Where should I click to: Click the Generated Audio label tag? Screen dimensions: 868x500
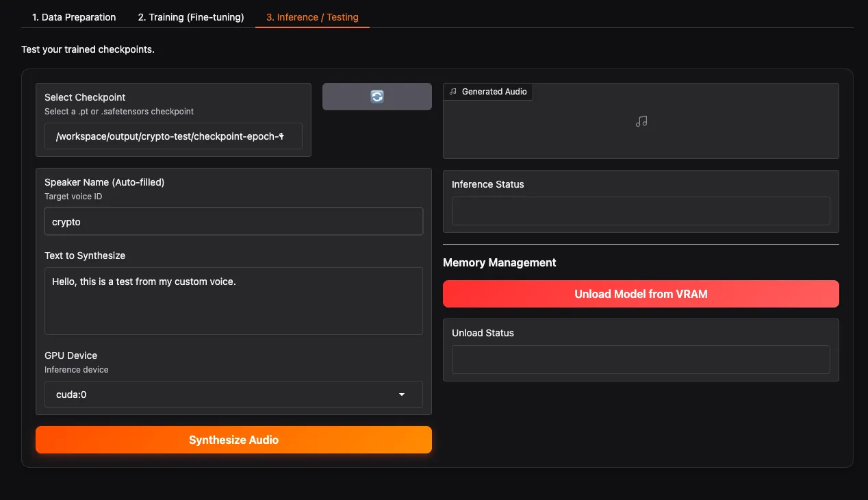[x=494, y=92]
